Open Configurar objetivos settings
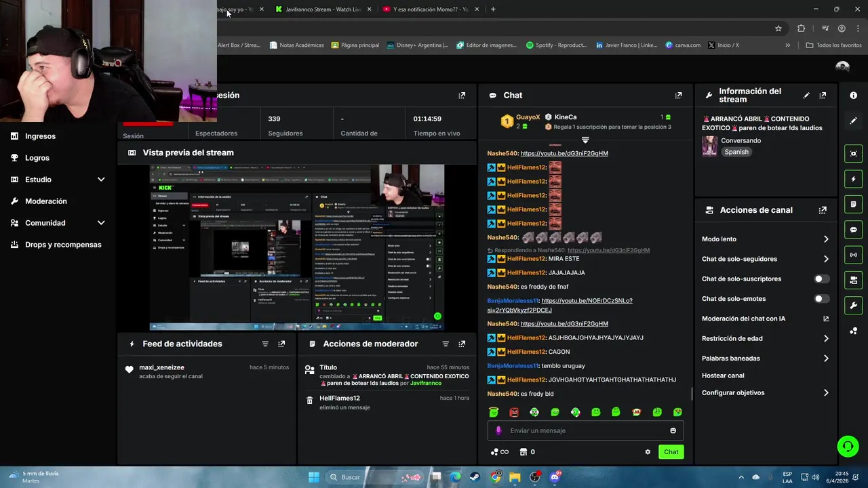Screen dimensions: 868x488 [x=766, y=393]
